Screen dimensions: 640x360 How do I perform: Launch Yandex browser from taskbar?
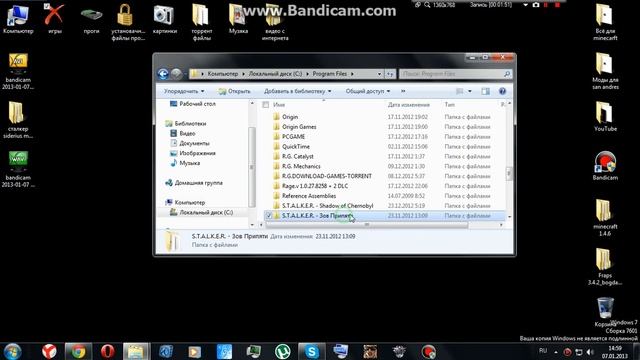point(49,351)
